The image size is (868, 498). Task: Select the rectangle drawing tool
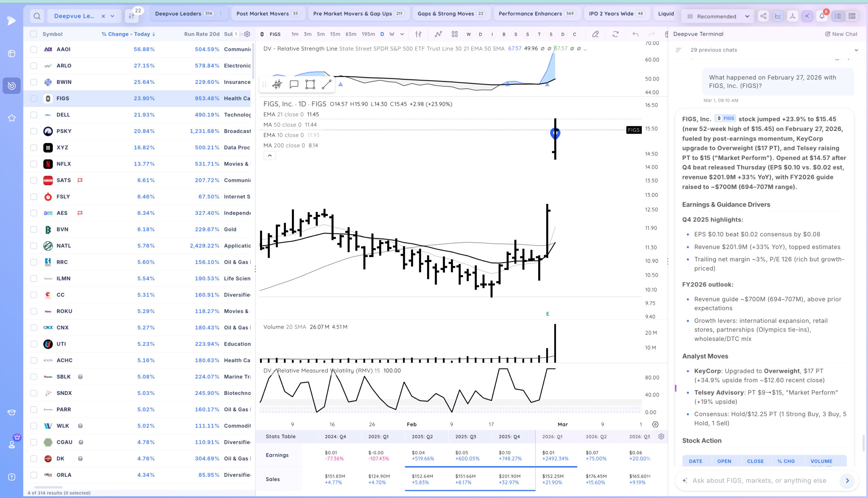pos(310,84)
